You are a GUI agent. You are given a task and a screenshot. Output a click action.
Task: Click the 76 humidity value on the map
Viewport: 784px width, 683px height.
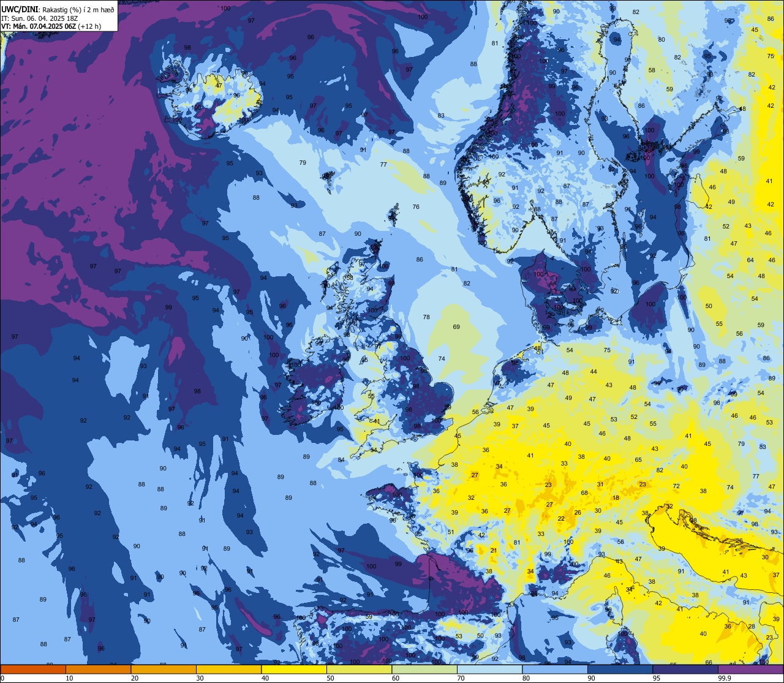(x=416, y=207)
